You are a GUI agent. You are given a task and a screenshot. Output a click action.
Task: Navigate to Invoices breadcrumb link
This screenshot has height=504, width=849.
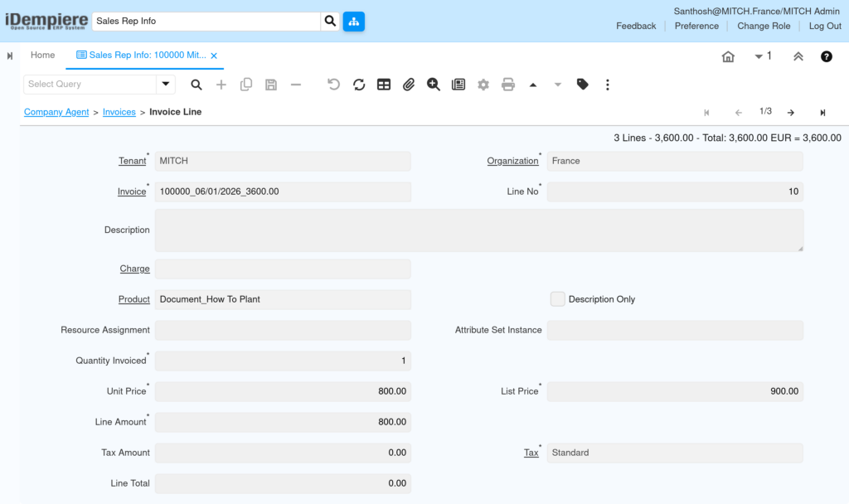point(119,112)
